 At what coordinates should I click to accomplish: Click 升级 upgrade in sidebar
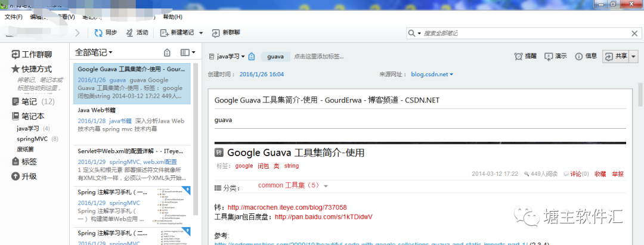click(x=24, y=176)
